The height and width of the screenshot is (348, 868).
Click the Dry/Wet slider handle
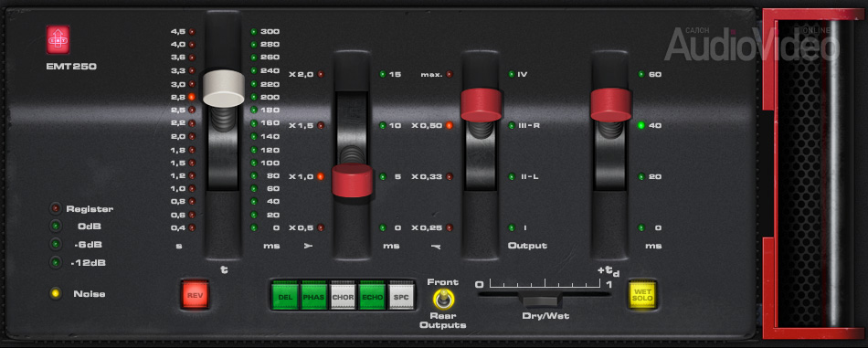tap(542, 301)
